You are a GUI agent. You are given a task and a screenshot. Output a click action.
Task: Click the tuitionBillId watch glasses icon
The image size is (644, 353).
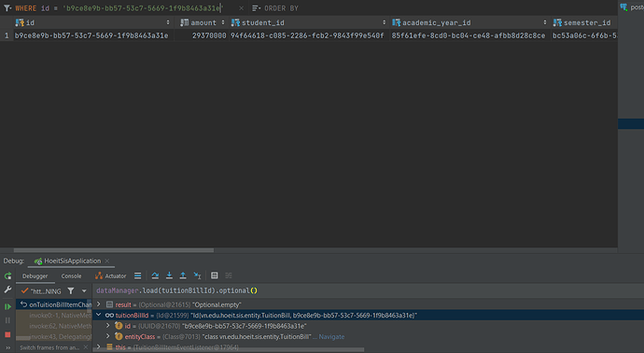point(109,316)
